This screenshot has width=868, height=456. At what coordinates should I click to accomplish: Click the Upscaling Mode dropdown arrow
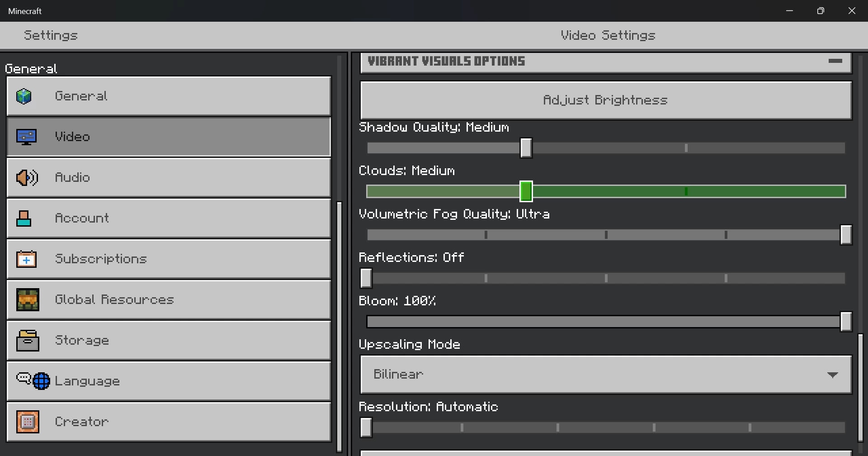pyautogui.click(x=832, y=375)
